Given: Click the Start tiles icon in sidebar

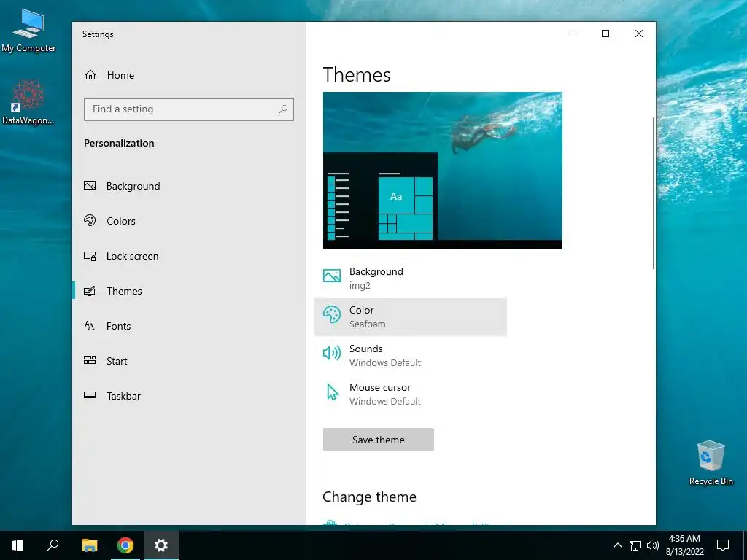Looking at the screenshot, I should (90, 360).
